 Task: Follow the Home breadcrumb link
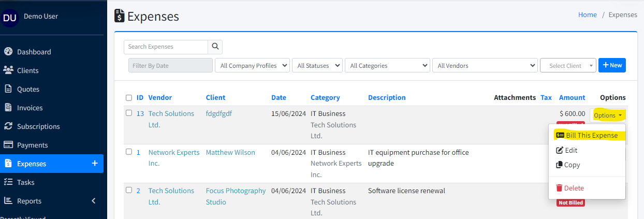pos(587,15)
